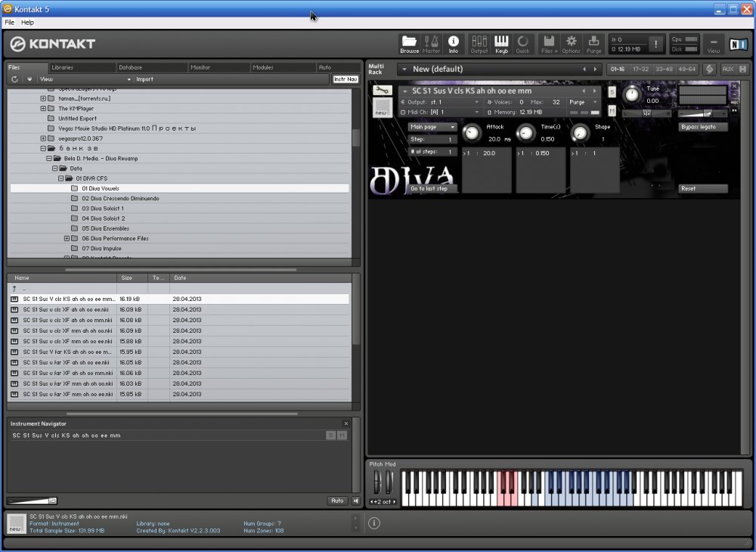
Task: Select next instrument preset arrow
Action: [x=594, y=91]
